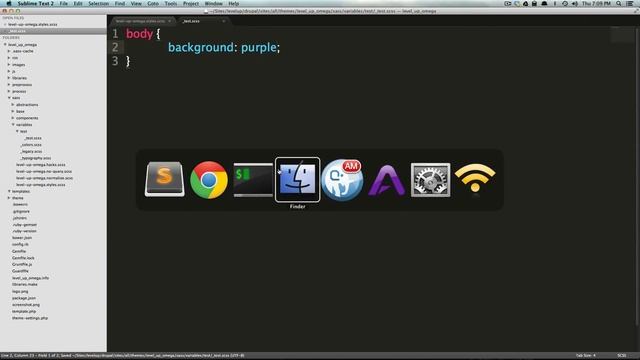Viewport: 640px width, 360px height.
Task: Expand the abstractions folder
Action: pos(13,104)
